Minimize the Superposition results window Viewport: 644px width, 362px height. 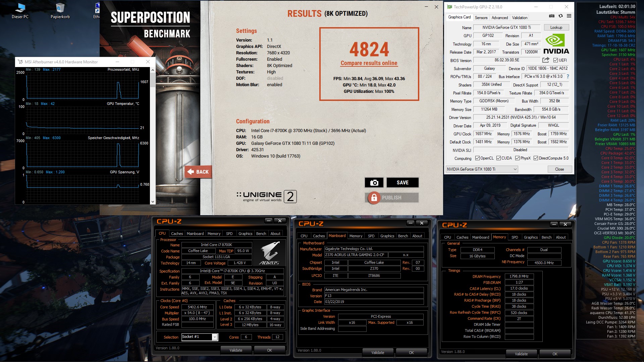click(x=426, y=7)
